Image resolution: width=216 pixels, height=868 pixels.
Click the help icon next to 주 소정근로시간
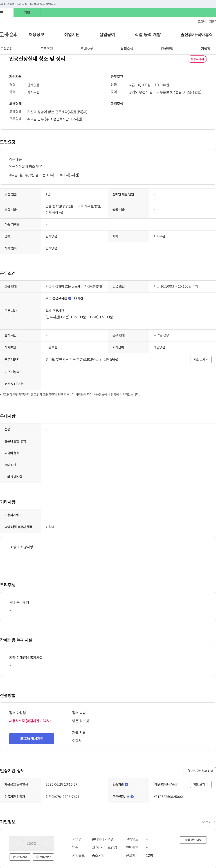70,298
